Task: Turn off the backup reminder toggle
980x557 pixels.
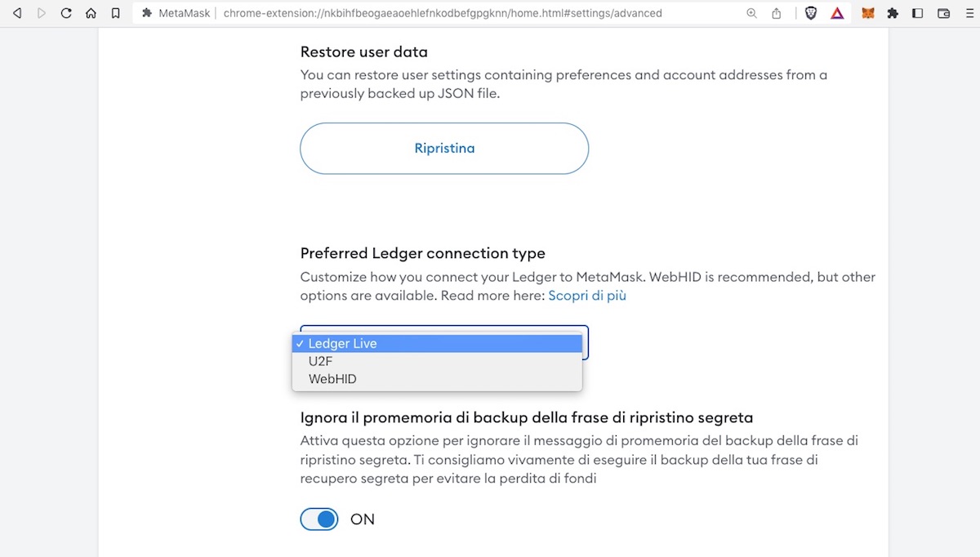Action: (x=319, y=519)
